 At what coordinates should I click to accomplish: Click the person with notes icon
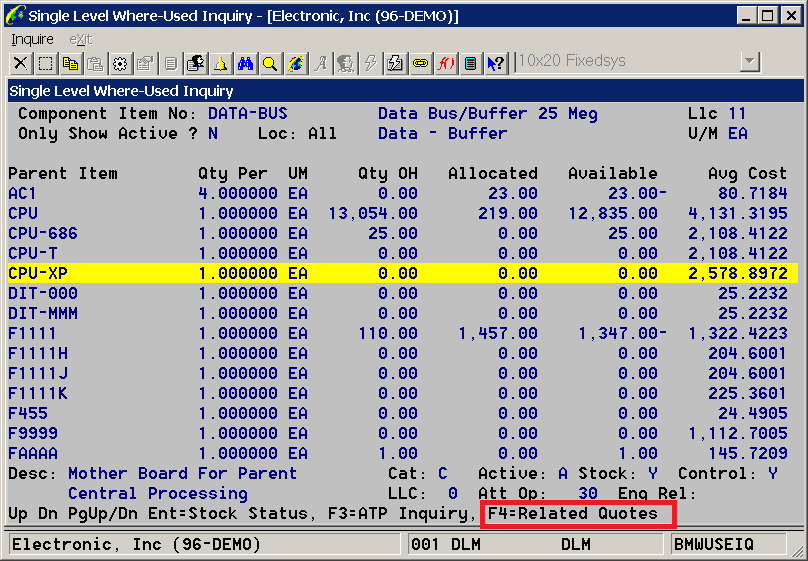(195, 63)
